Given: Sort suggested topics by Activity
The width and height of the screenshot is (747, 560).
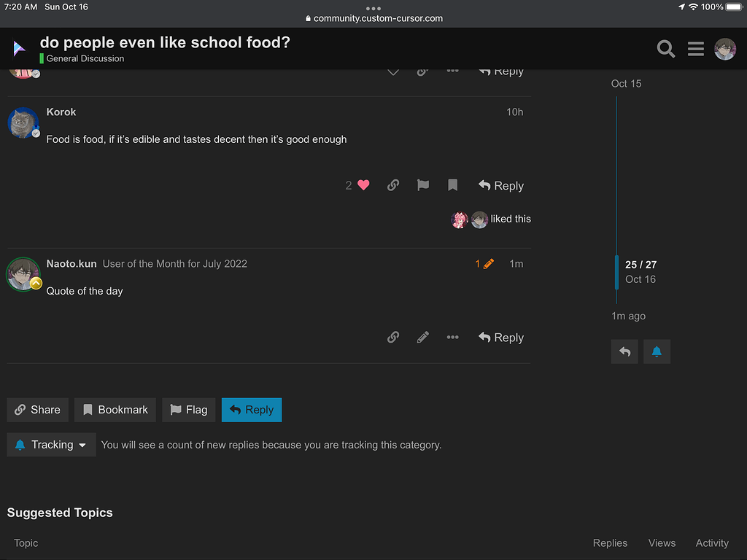Looking at the screenshot, I should 711,542.
